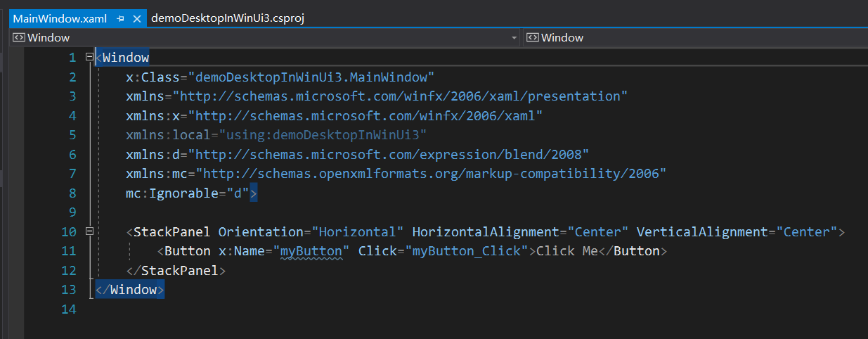The width and height of the screenshot is (868, 339).
Task: Switch to demoDesktopInWinUi3.csproj tab
Action: (x=227, y=19)
